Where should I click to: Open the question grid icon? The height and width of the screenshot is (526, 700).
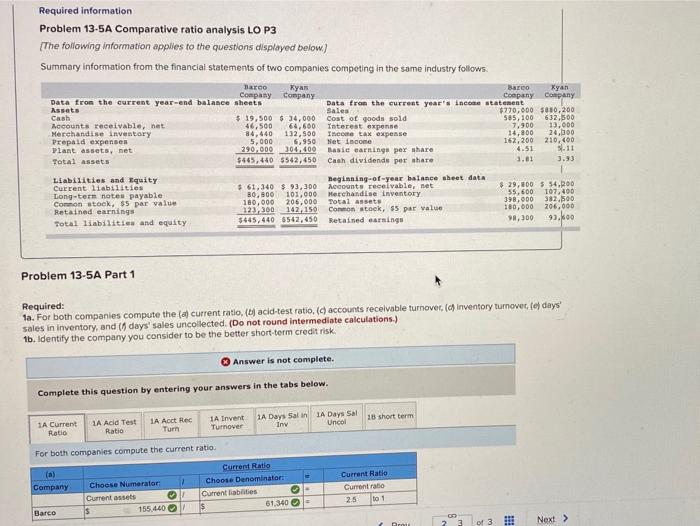coord(509,521)
